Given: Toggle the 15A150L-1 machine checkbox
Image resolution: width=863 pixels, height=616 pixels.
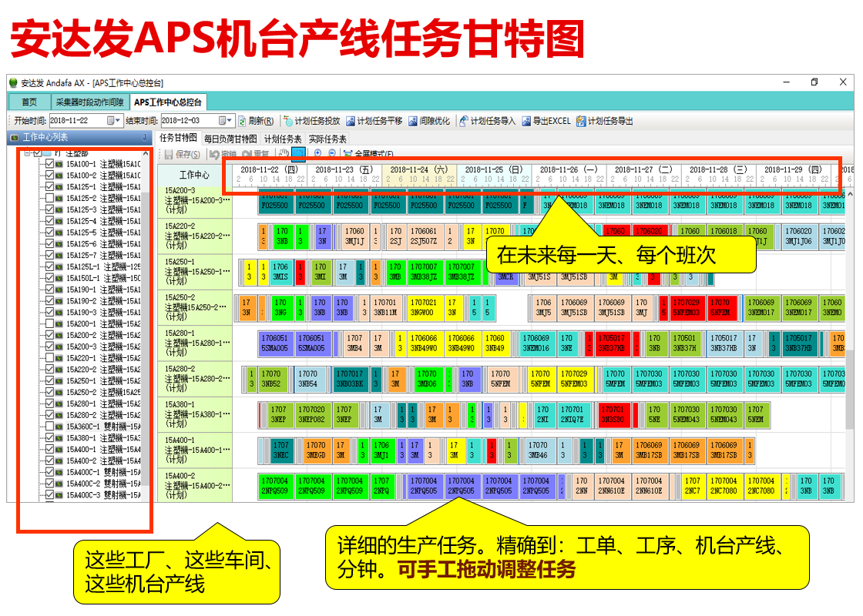Looking at the screenshot, I should [x=50, y=278].
